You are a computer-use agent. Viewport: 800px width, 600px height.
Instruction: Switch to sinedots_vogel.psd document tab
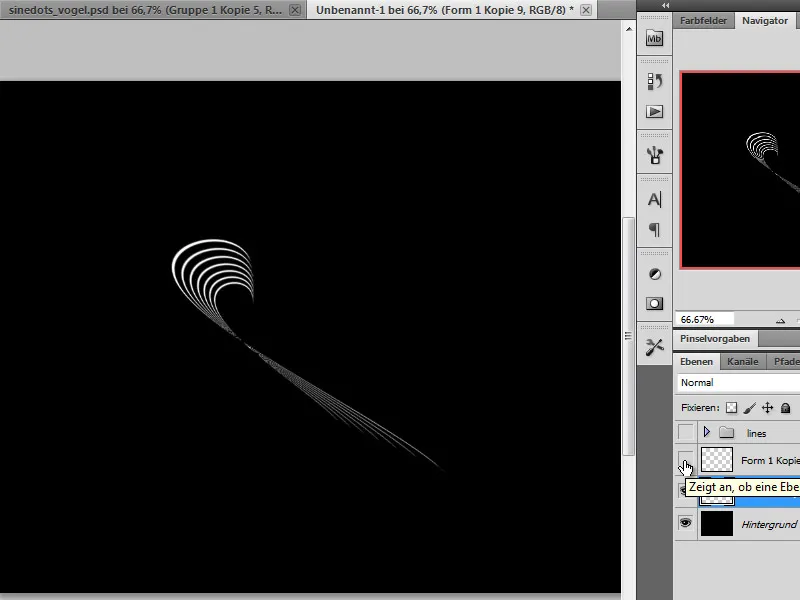click(145, 10)
